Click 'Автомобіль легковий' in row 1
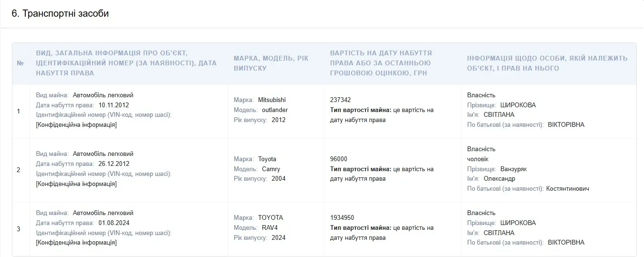The image size is (644, 257). click(103, 95)
